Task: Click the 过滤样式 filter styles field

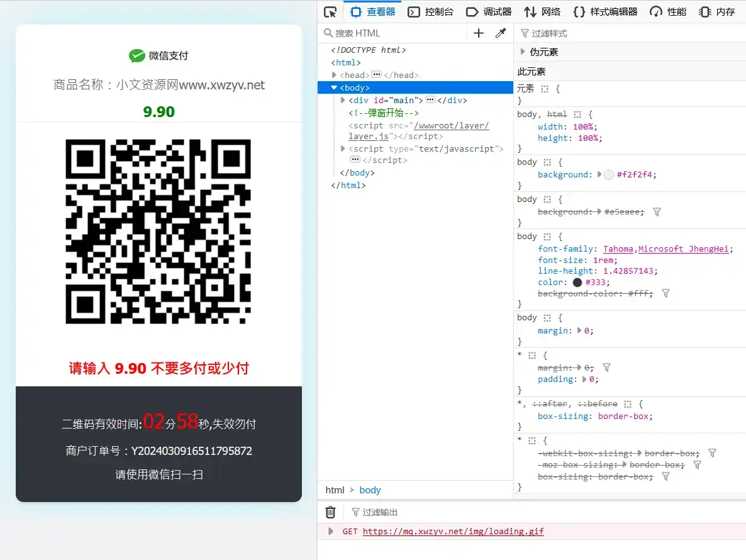Action: click(630, 33)
